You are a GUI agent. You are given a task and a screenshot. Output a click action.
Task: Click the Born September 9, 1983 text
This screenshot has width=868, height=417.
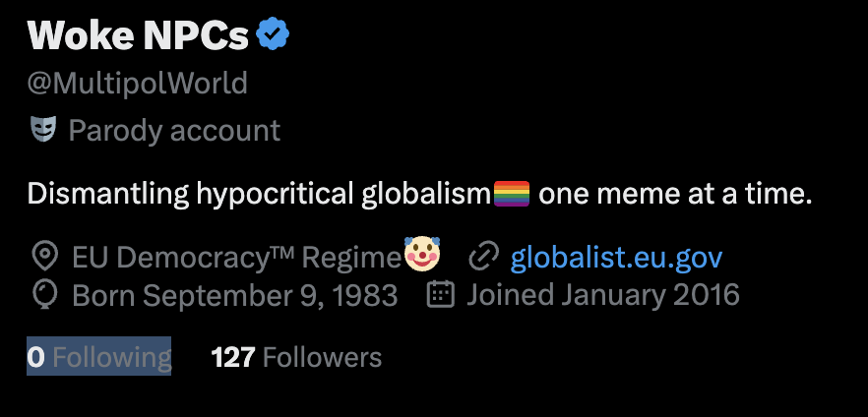[234, 295]
